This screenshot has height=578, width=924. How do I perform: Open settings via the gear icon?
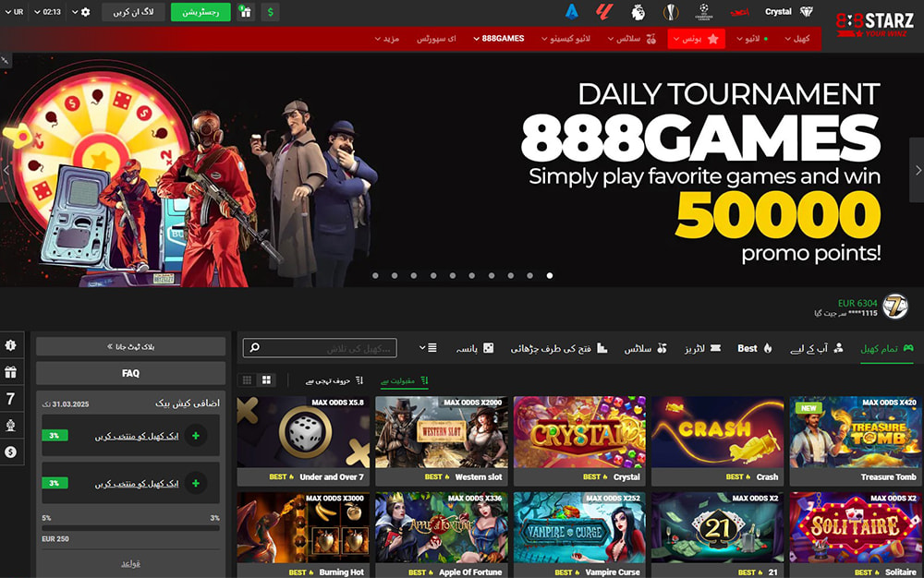pyautogui.click(x=85, y=12)
